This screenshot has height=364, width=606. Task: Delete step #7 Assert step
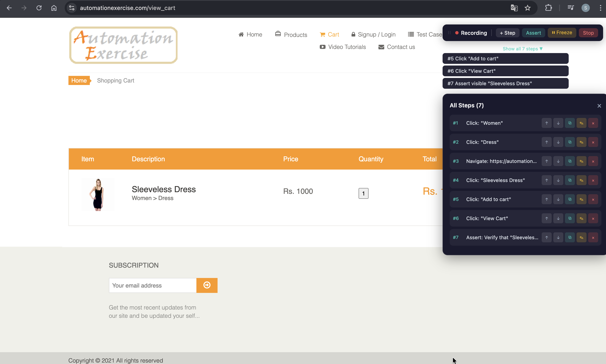(x=593, y=237)
